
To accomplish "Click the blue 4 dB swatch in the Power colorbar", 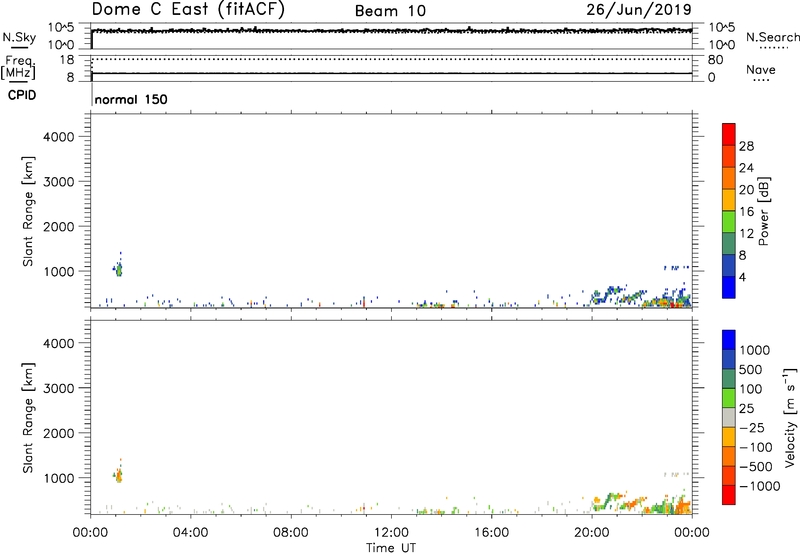I will coord(729,287).
